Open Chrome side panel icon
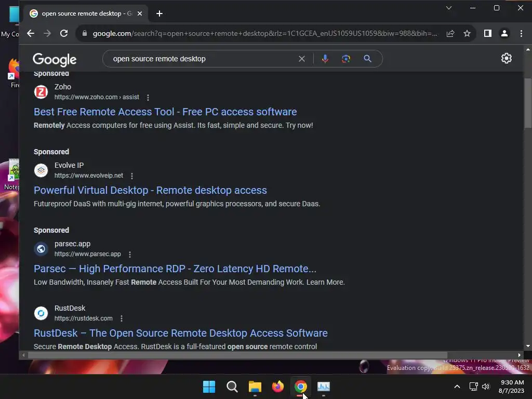The width and height of the screenshot is (532, 399). (x=487, y=33)
